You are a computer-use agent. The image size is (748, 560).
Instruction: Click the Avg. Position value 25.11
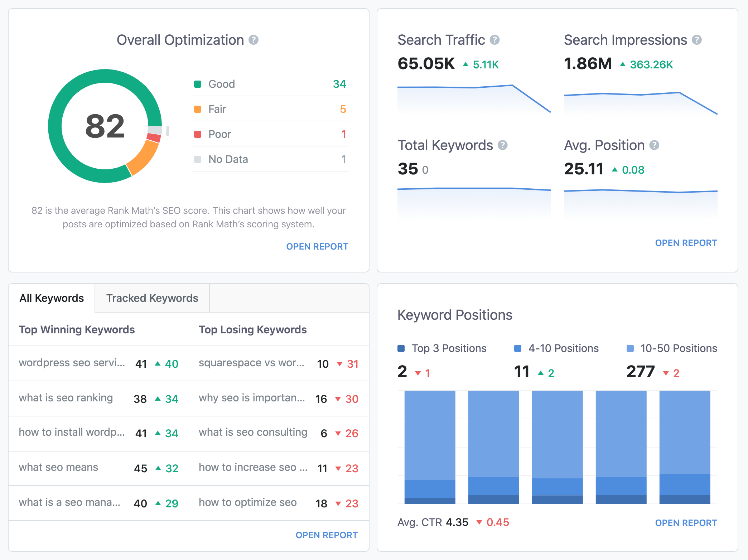coord(584,169)
